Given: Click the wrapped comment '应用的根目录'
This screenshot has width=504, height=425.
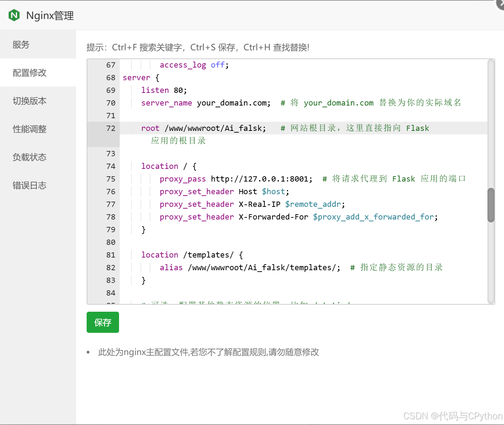Looking at the screenshot, I should 179,141.
